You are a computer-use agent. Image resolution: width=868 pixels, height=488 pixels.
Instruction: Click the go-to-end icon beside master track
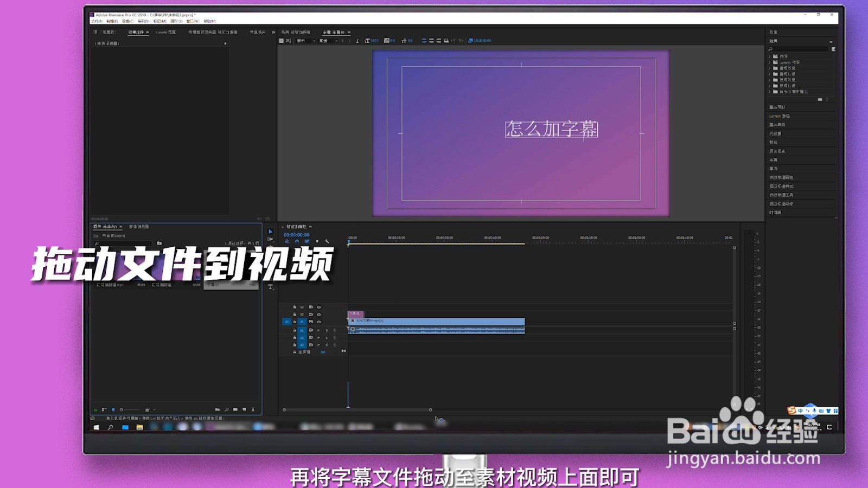tap(343, 351)
